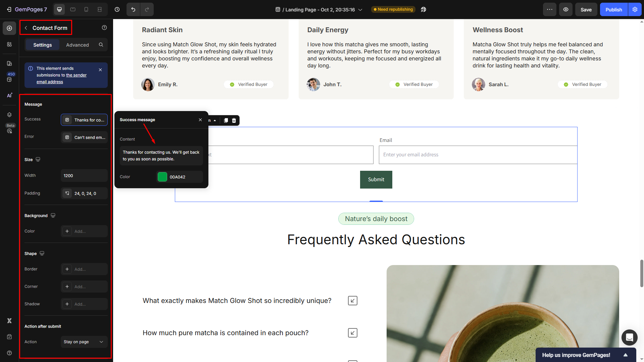The image size is (644, 362).
Task: Switch to mobile device view
Action: point(86,9)
